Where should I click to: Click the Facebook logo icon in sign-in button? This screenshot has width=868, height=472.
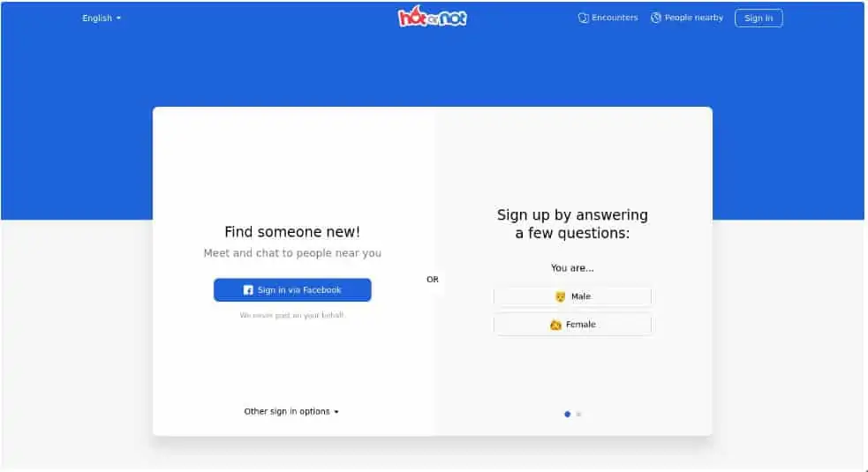click(x=248, y=290)
